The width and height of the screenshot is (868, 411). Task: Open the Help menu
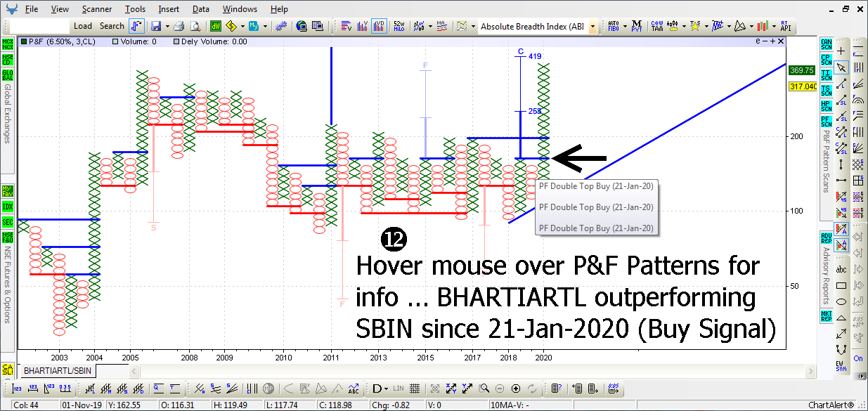(279, 9)
